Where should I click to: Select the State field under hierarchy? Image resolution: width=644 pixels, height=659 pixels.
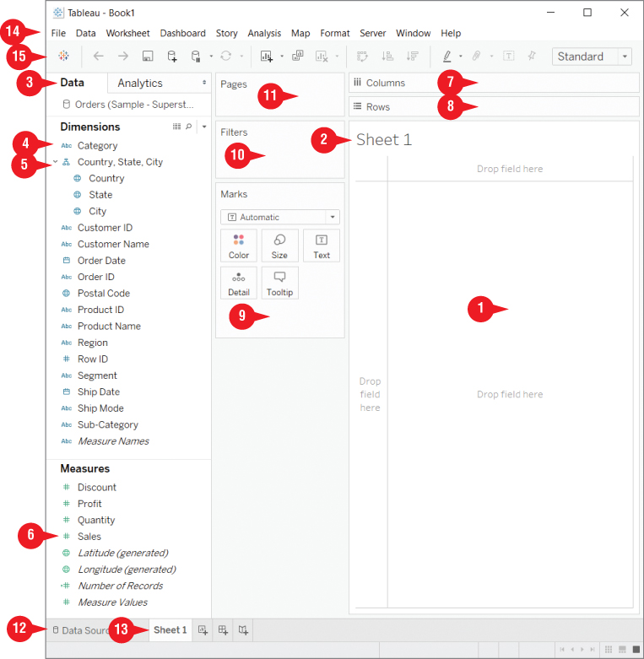(100, 195)
